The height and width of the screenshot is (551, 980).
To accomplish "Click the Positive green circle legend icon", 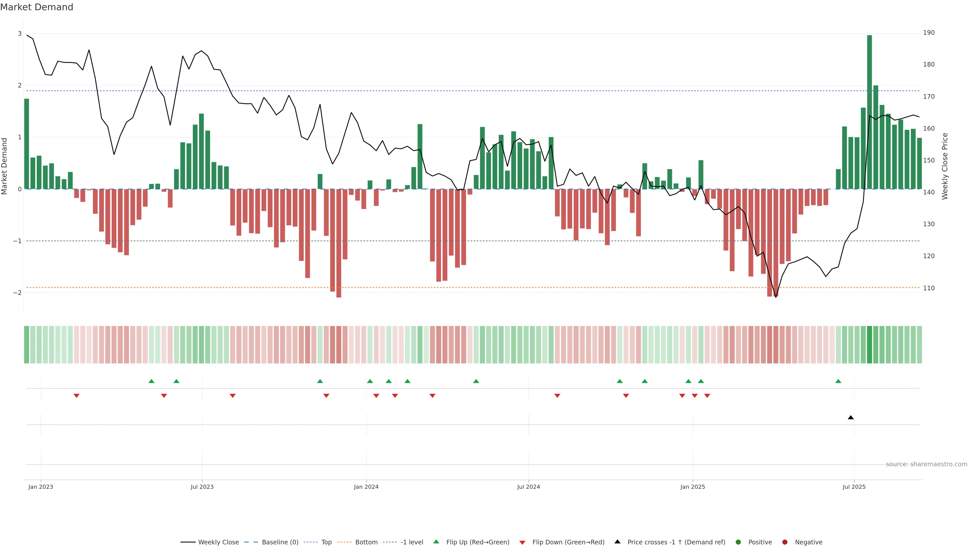I will pyautogui.click(x=738, y=542).
